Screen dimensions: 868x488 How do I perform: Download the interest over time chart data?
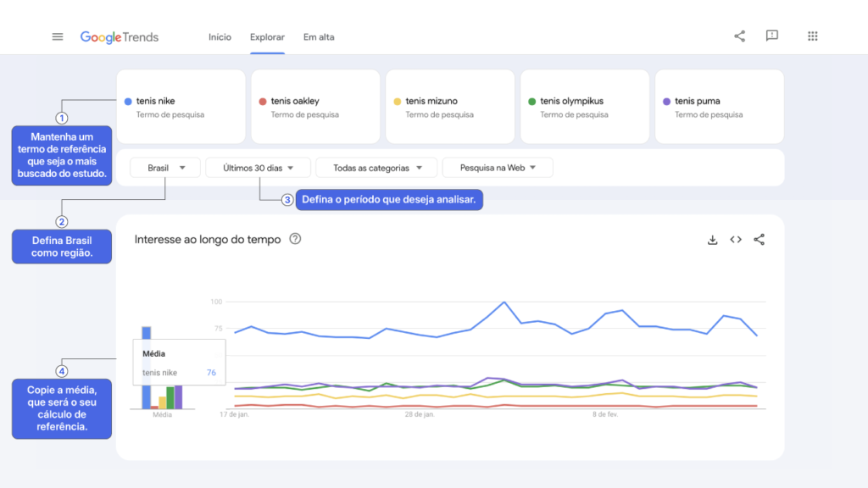tap(712, 240)
